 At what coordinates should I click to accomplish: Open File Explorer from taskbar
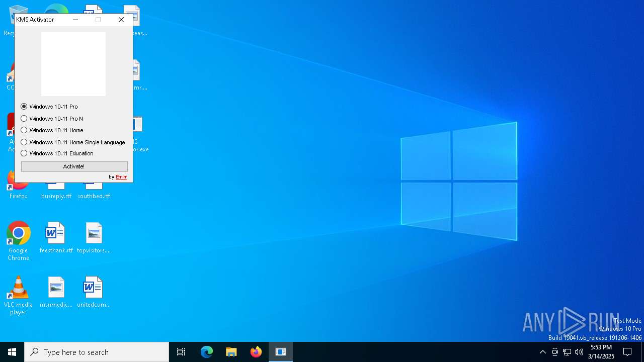pos(231,352)
